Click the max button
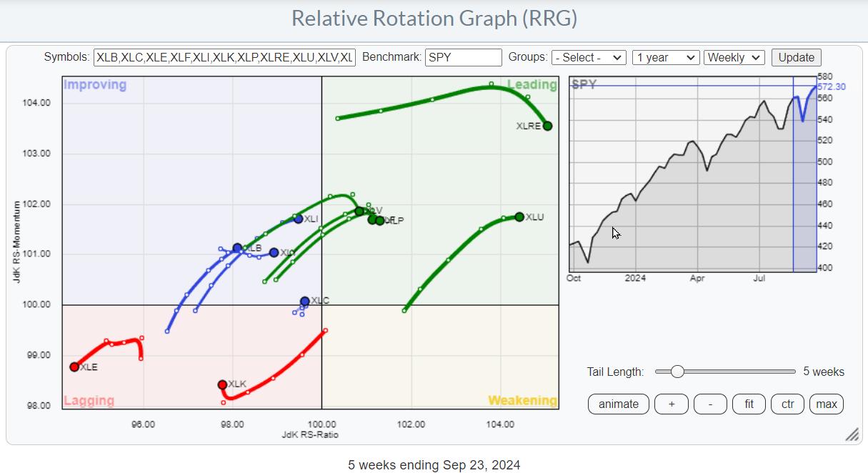This screenshot has height=473, width=868. tap(826, 404)
